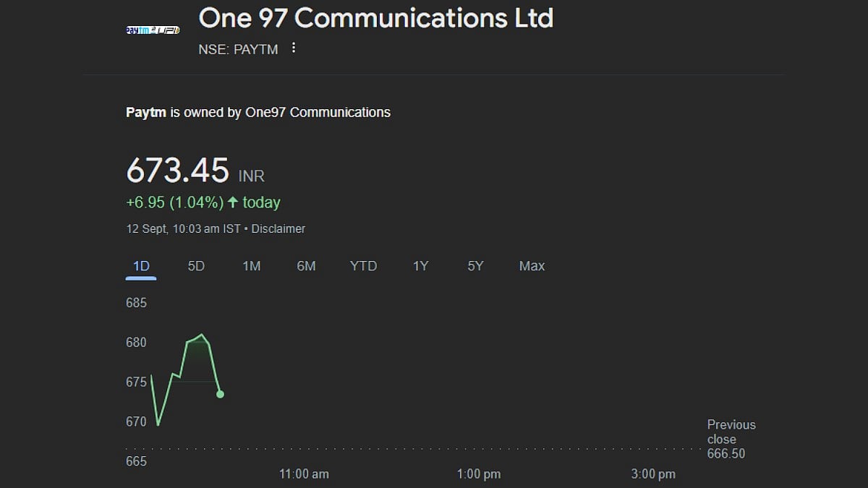Switch to the YTD chart view
Image resolution: width=868 pixels, height=488 pixels.
[363, 266]
